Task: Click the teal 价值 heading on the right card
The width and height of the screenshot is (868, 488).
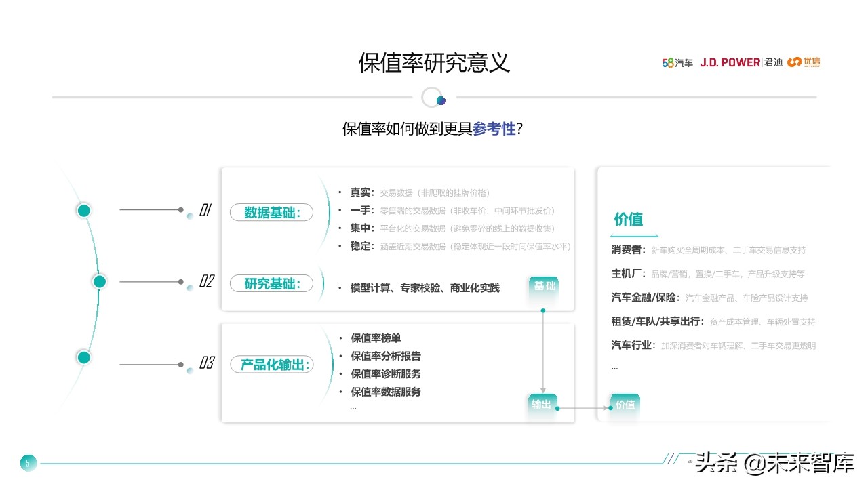Action: [628, 219]
